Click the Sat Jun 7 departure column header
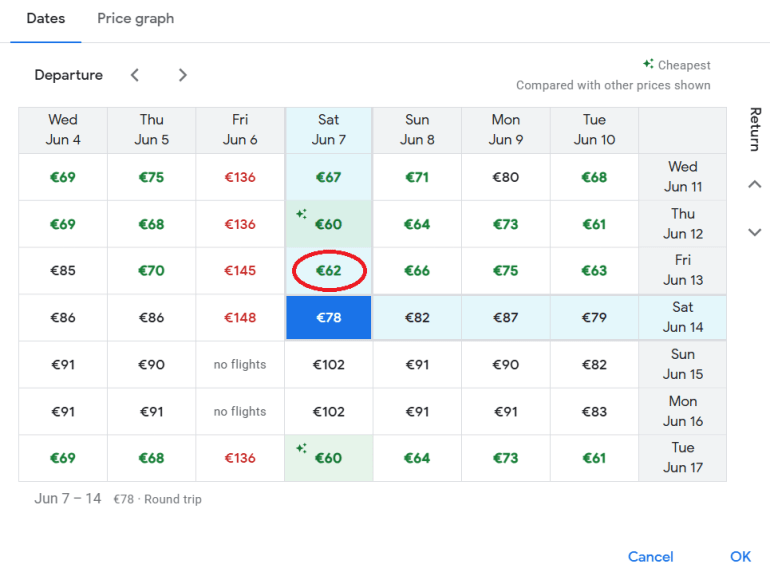Viewport: 770px width, 572px height. pos(329,130)
